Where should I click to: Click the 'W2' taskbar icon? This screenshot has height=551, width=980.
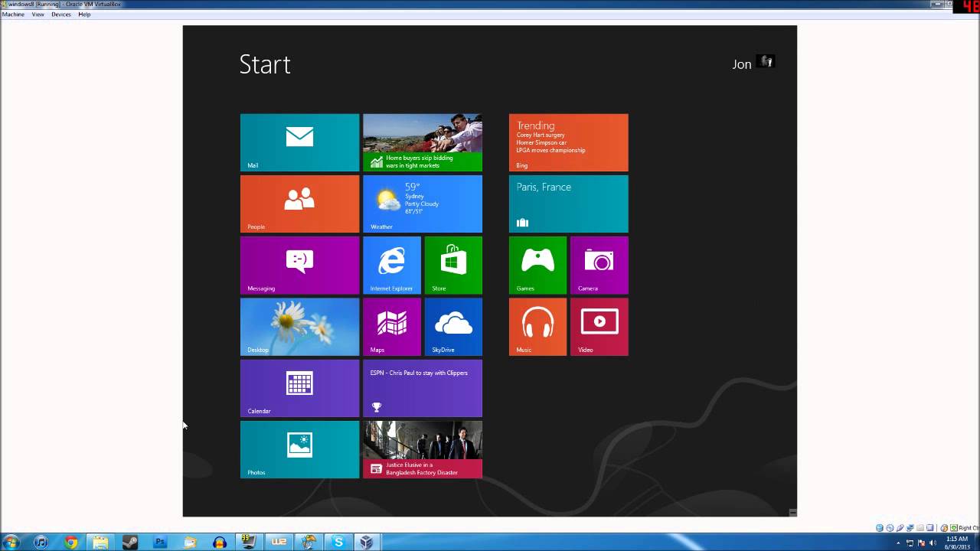click(279, 542)
